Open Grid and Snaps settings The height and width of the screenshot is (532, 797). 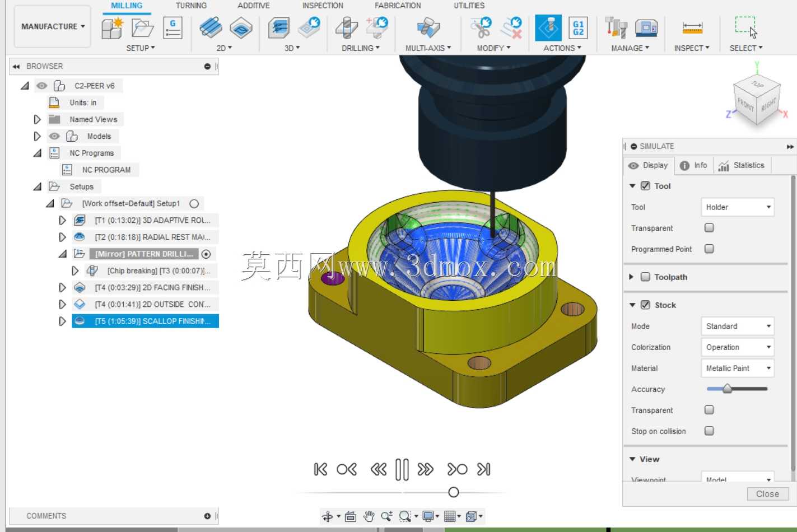coord(450,516)
